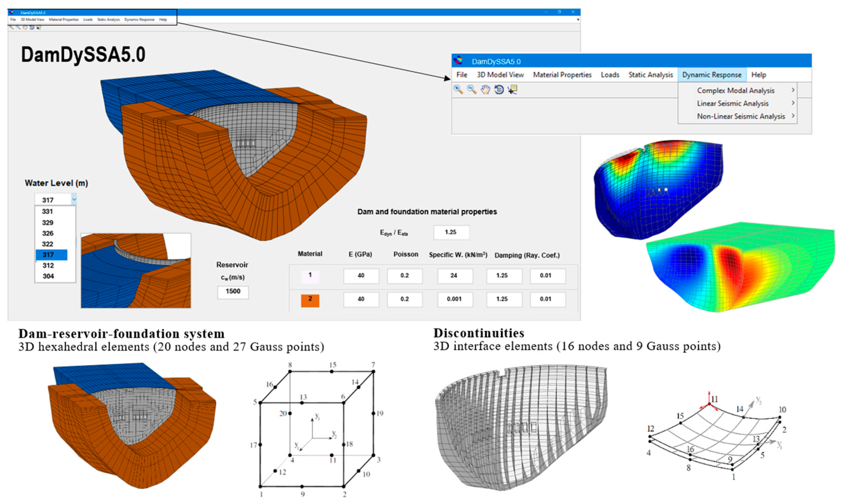Click DamDySSA logo icon in enlarged title bar
841x504 pixels.
tap(458, 60)
